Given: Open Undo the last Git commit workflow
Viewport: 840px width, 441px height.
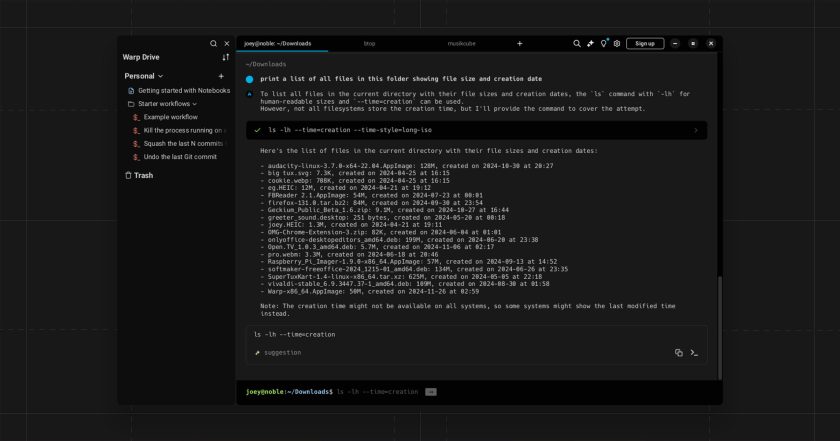Looking at the screenshot, I should pyautogui.click(x=175, y=157).
